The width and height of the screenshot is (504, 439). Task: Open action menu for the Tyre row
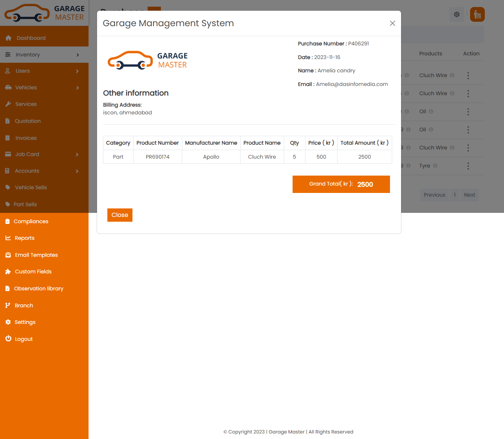[x=468, y=166]
